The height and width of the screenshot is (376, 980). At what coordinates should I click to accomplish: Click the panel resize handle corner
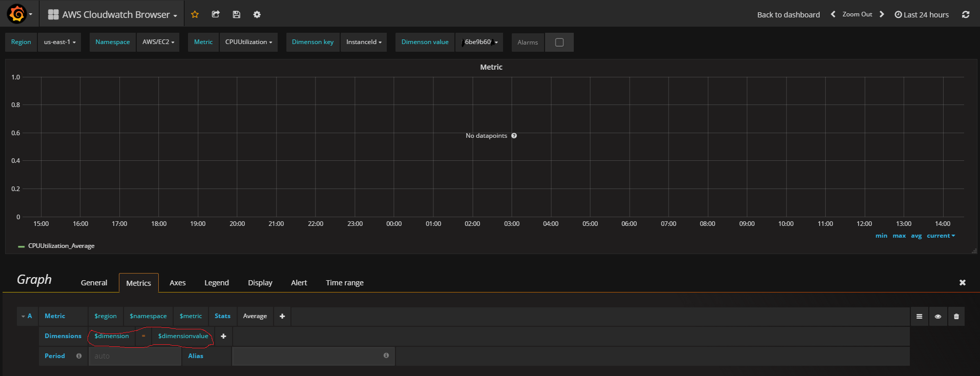pos(974,250)
